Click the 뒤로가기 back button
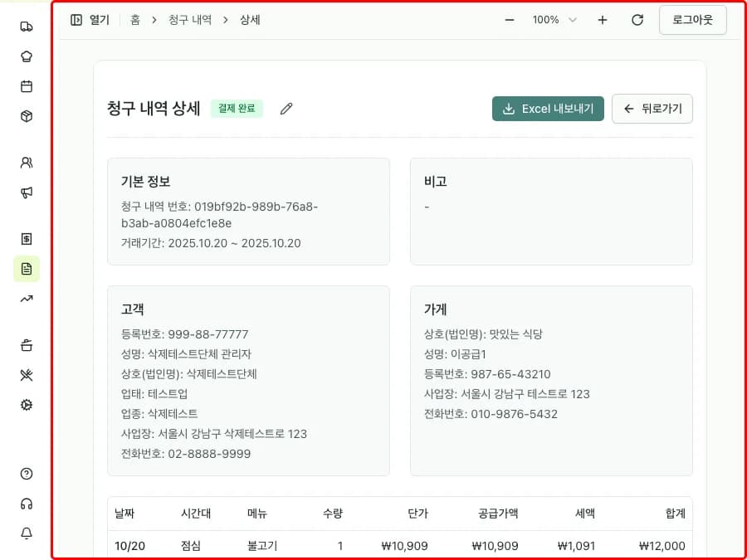 click(652, 109)
